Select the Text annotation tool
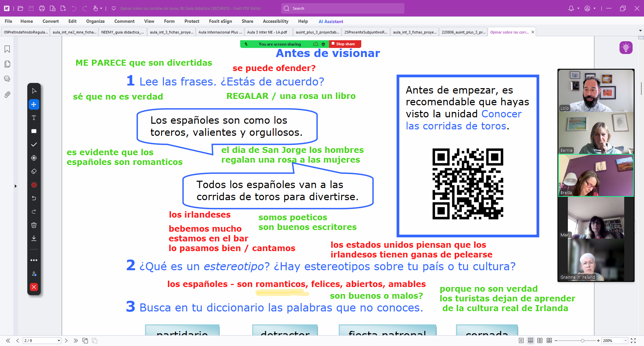644x346 pixels. pos(34,118)
